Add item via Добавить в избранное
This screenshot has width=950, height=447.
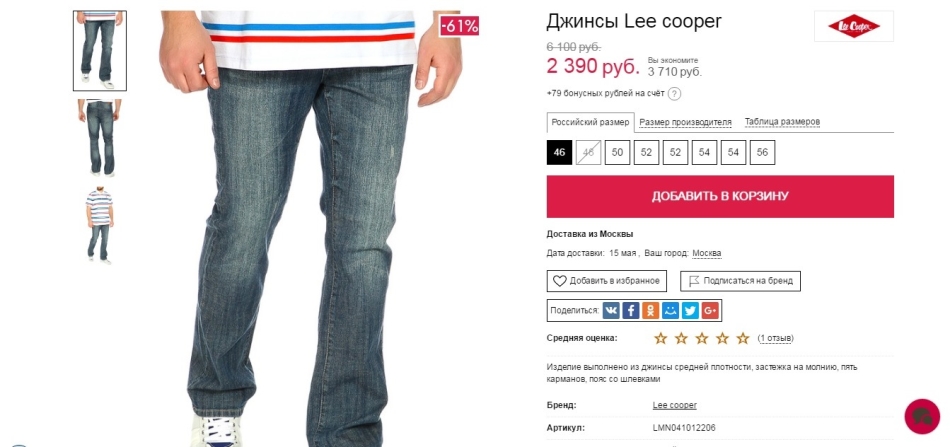[x=606, y=281]
